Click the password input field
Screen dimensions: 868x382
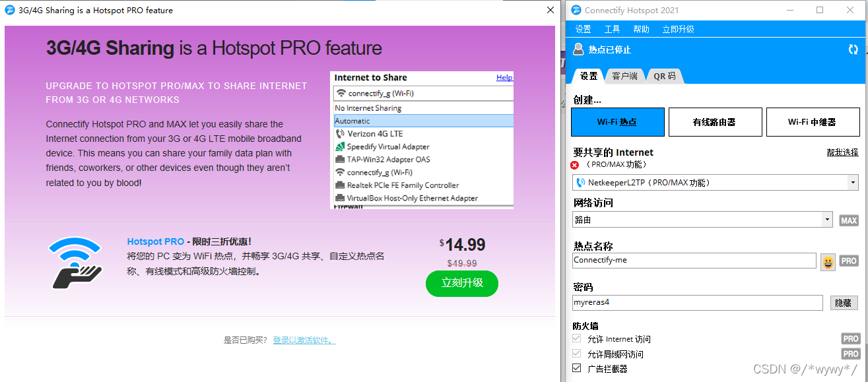(x=698, y=302)
